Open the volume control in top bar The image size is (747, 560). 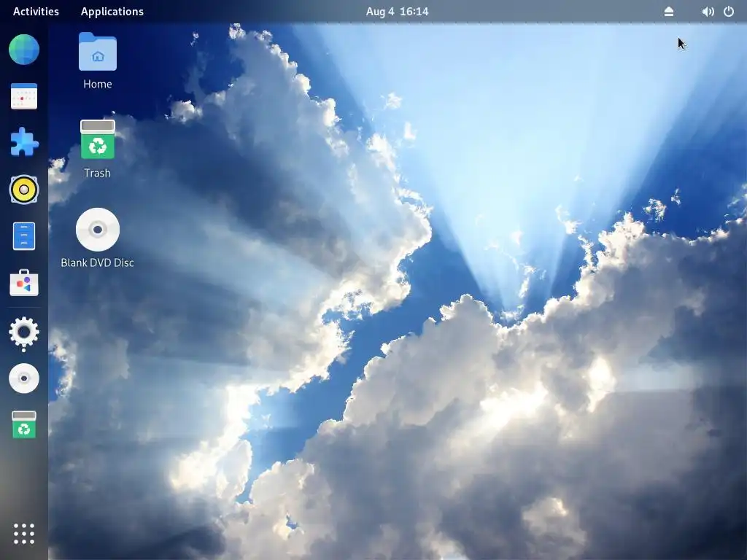tap(708, 12)
